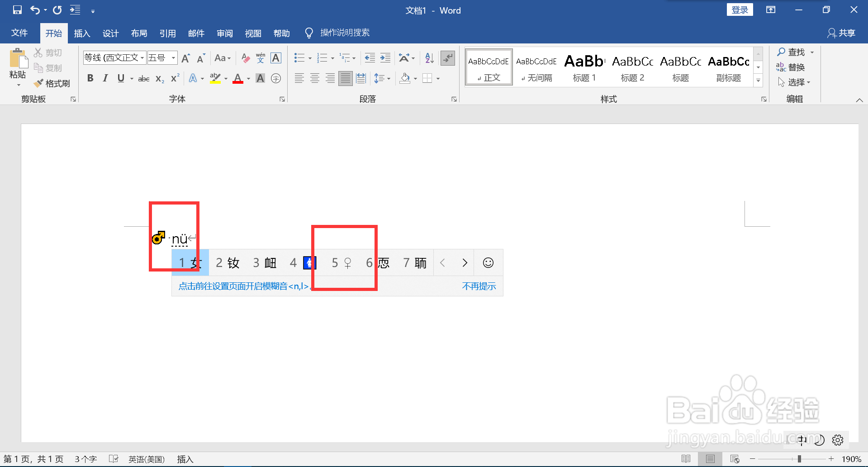Image resolution: width=868 pixels, height=467 pixels.
Task: Open the phonetic guide (wén) tool
Action: 261,58
